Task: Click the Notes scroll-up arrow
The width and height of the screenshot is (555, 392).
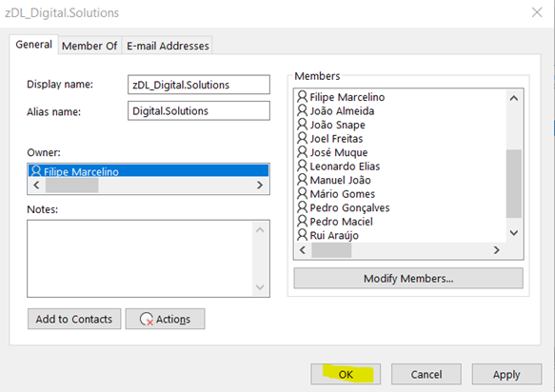Action: (x=260, y=230)
